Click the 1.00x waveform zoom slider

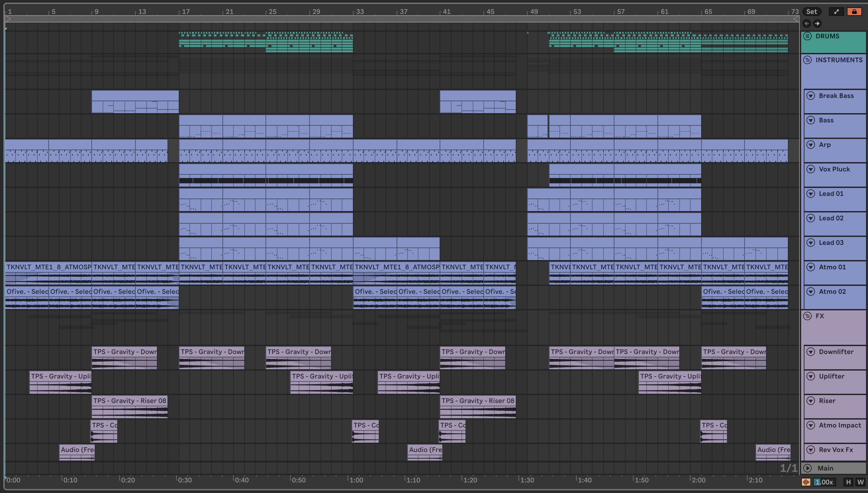(x=824, y=482)
